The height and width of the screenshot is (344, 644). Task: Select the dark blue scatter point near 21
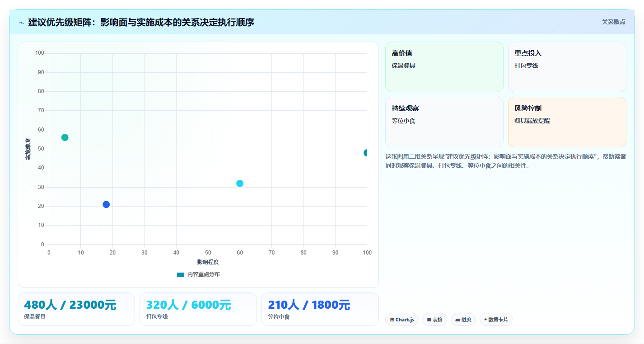106,204
